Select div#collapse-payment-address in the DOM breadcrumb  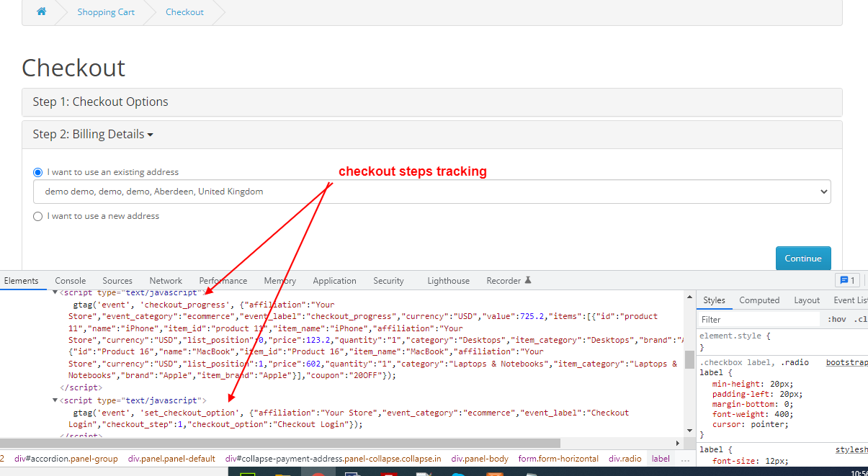pos(333,459)
